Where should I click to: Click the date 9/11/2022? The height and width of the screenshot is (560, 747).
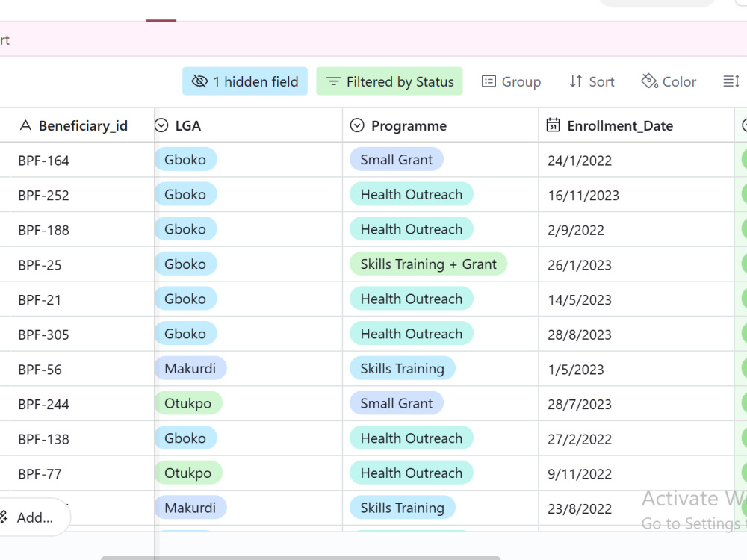click(580, 474)
